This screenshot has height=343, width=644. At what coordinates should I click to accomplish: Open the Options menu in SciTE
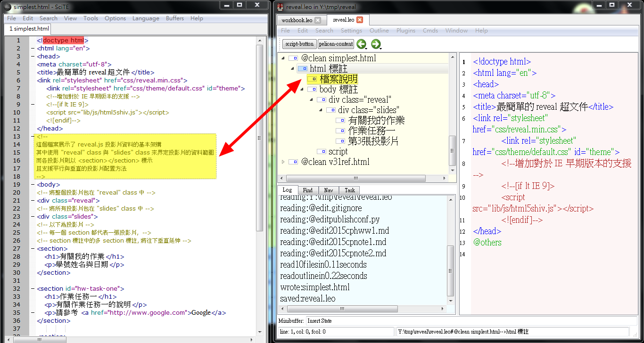[x=115, y=18]
